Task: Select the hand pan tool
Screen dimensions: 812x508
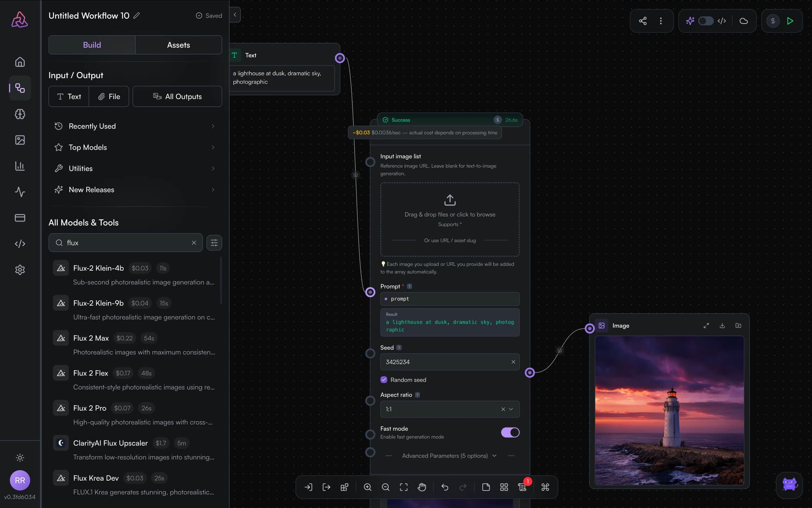Action: pos(422,487)
